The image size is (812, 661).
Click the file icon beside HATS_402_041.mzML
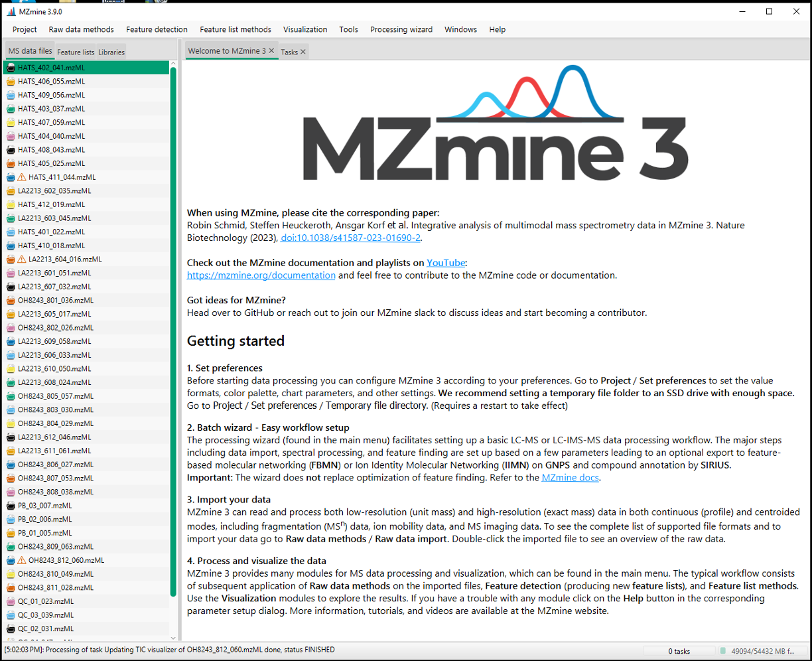pyautogui.click(x=11, y=68)
